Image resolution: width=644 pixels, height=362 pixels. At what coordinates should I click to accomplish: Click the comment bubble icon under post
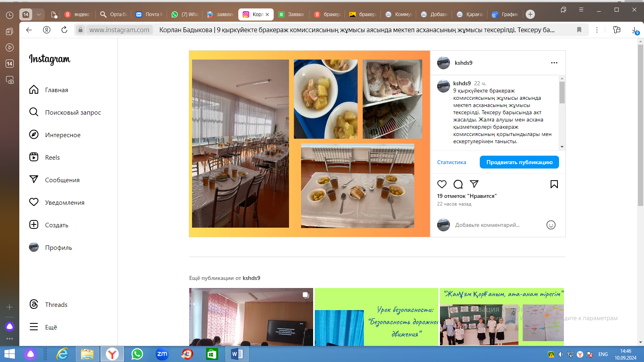pyautogui.click(x=458, y=184)
